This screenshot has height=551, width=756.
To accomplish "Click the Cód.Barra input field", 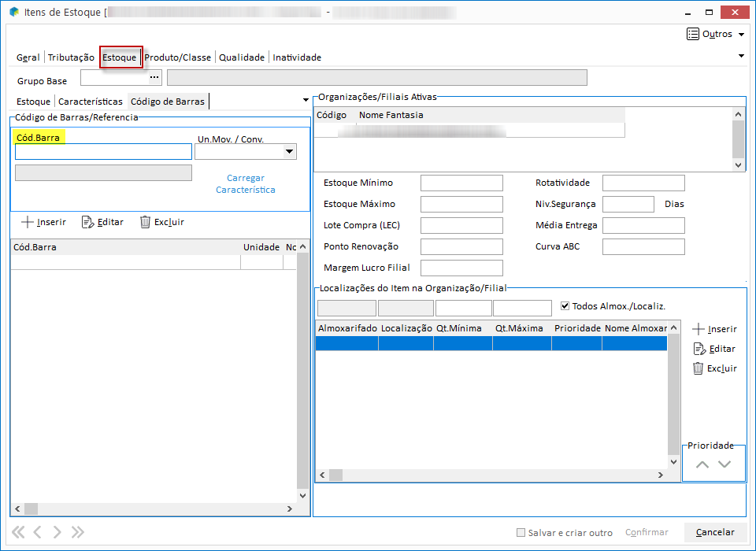I will click(x=103, y=152).
